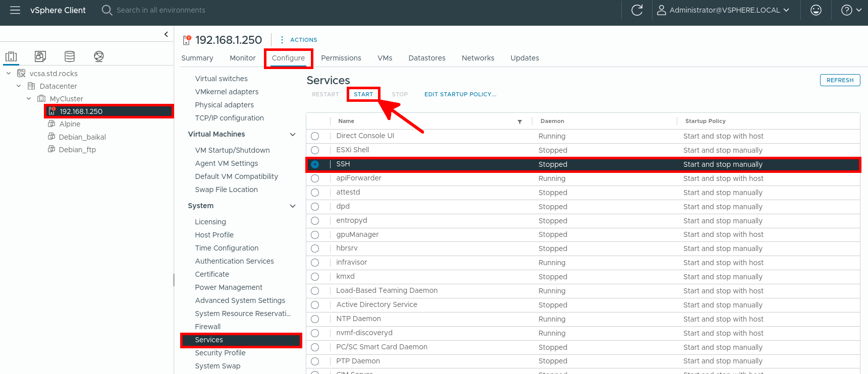Open the Updates tab
The width and height of the screenshot is (868, 374).
[525, 58]
